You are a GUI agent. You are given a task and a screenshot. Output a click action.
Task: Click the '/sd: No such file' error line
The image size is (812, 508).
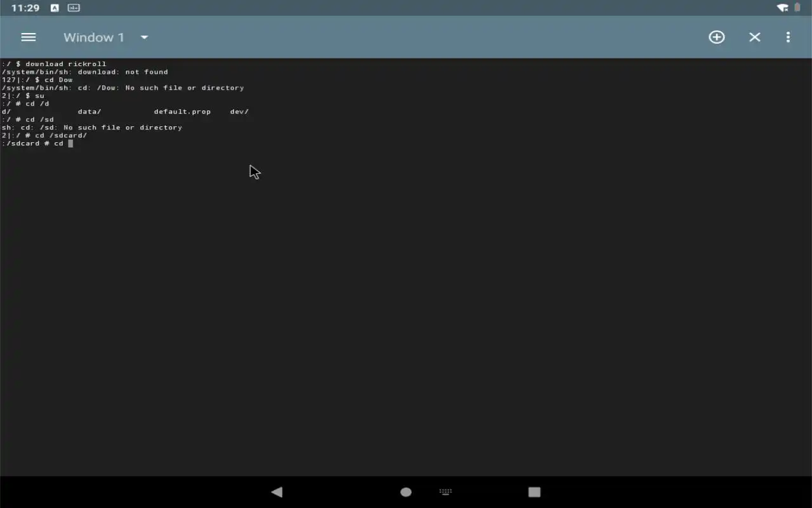click(x=92, y=127)
